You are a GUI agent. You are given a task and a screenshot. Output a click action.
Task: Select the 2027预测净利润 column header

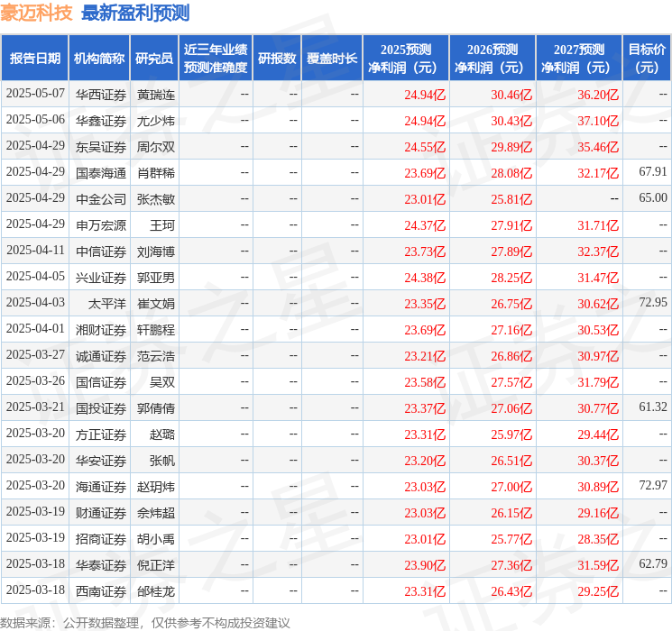[579, 59]
